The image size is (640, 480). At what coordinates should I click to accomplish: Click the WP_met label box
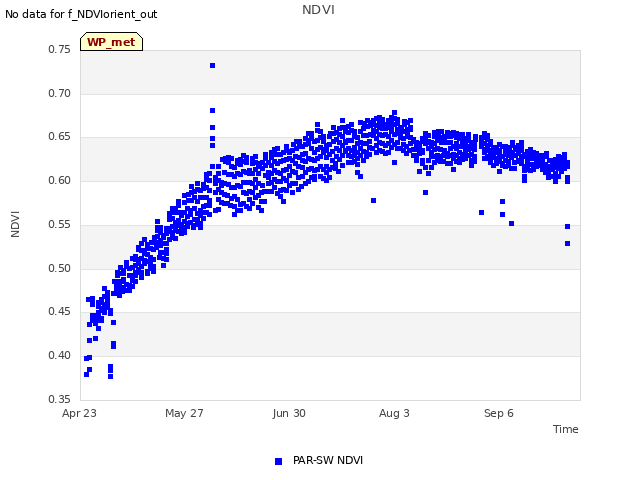[111, 42]
